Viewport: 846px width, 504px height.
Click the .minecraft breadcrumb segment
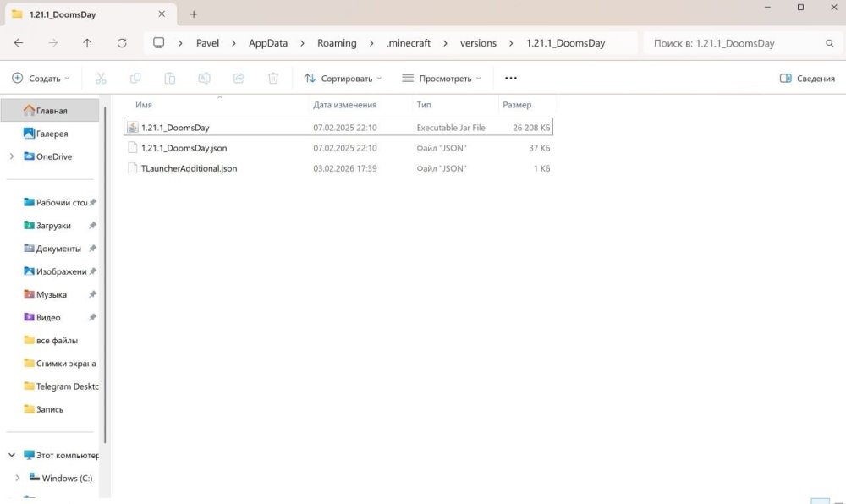click(x=409, y=43)
